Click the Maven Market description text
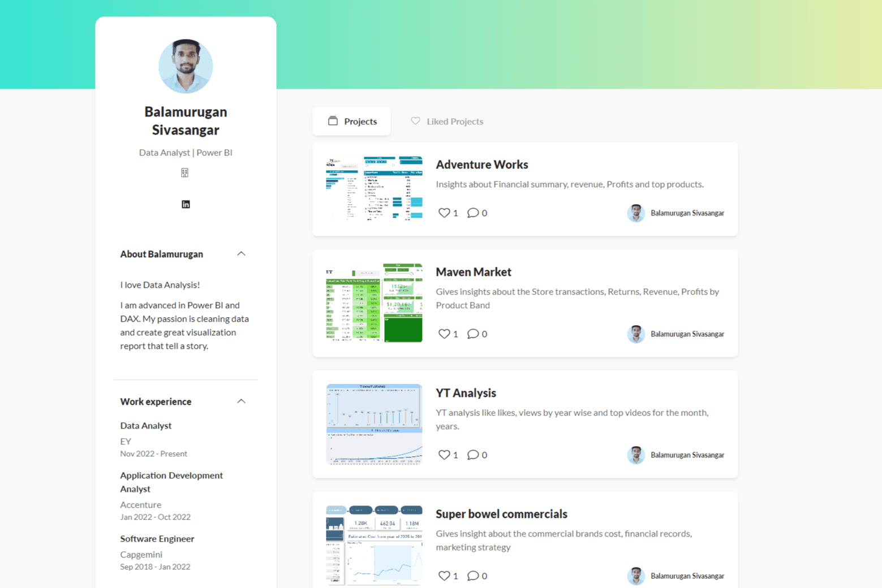The height and width of the screenshot is (588, 882). point(578,299)
